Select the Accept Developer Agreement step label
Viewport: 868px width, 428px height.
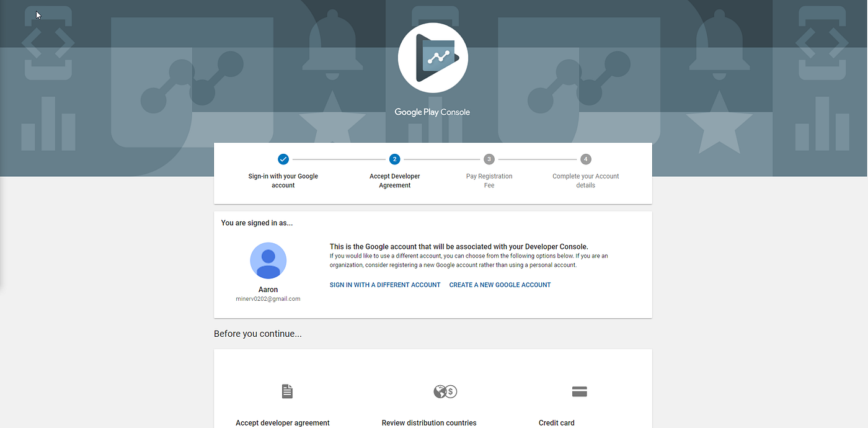395,181
